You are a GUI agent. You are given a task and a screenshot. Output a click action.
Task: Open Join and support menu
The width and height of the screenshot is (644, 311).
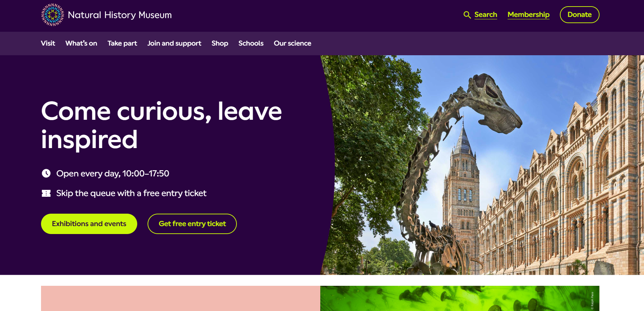[x=174, y=43]
